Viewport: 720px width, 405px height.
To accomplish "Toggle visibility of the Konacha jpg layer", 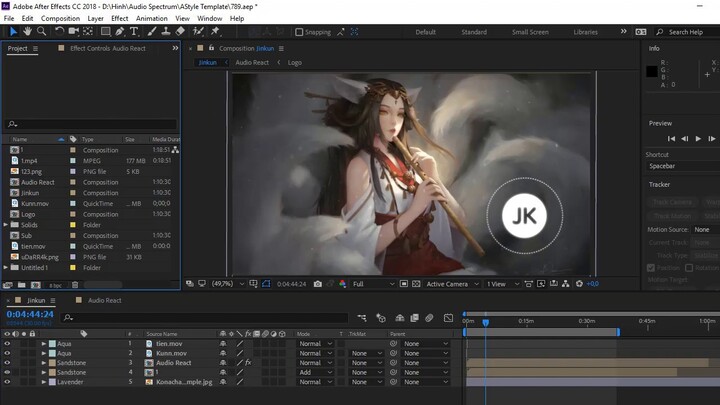I will (7, 382).
